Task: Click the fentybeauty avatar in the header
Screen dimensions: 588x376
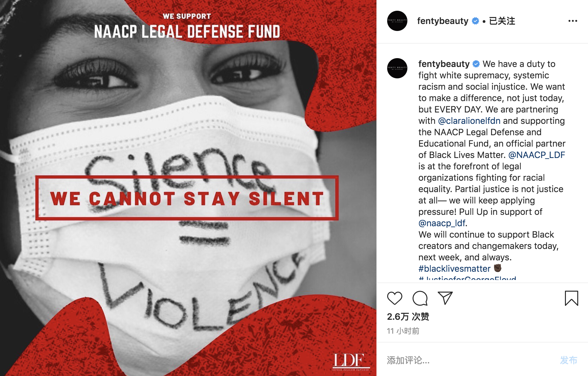Action: point(397,21)
